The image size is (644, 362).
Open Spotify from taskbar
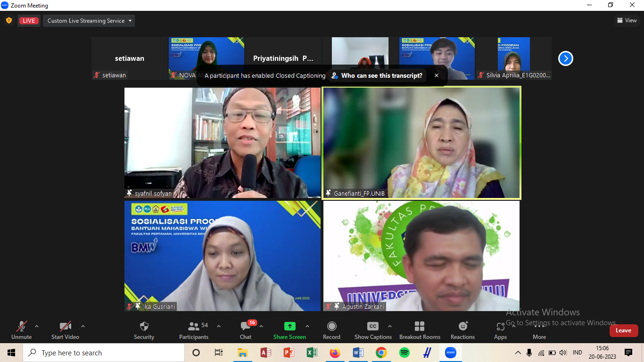click(404, 353)
